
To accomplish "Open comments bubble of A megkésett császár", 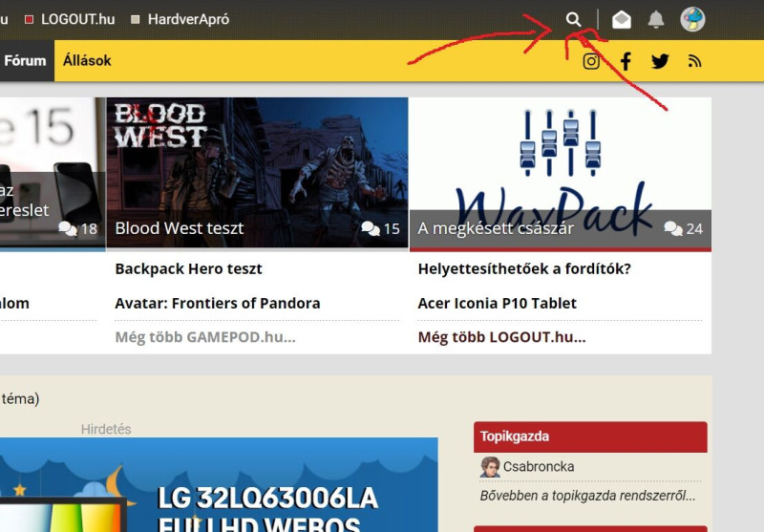I will (673, 228).
